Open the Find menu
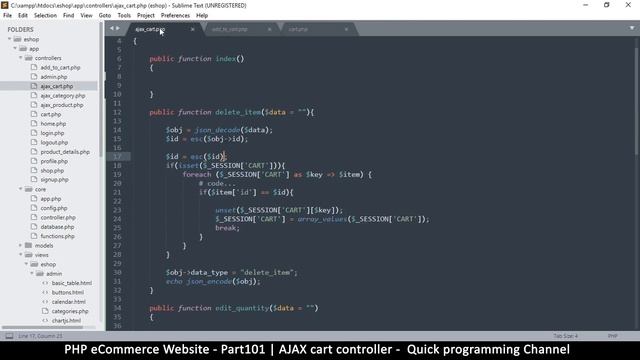This screenshot has height=360, width=640. (x=69, y=16)
